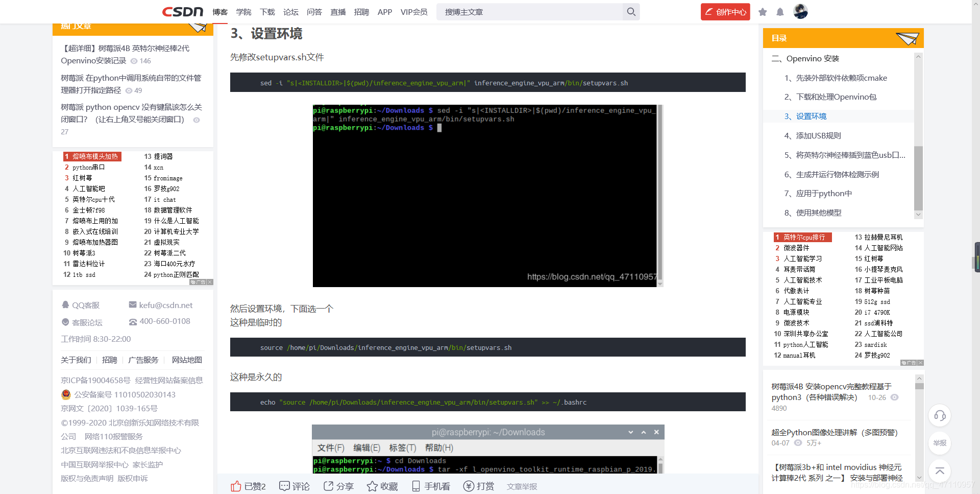Open 网站地图 footer link

(187, 360)
